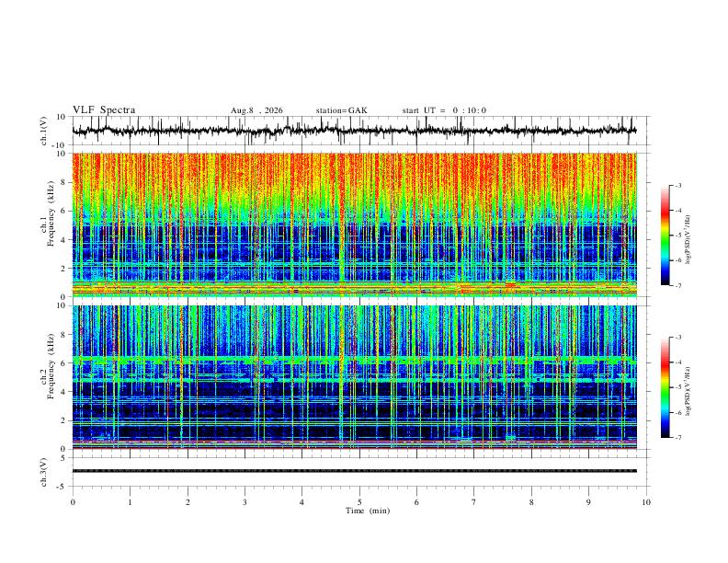Click the ch.3(V) axis label
This screenshot has width=728, height=563.
click(x=43, y=472)
